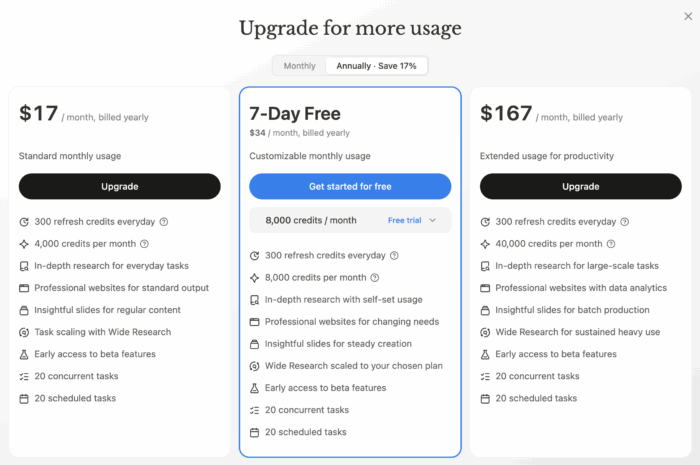This screenshot has width=700, height=465.
Task: Click the 7-Day Free plan heading
Action: (x=297, y=111)
